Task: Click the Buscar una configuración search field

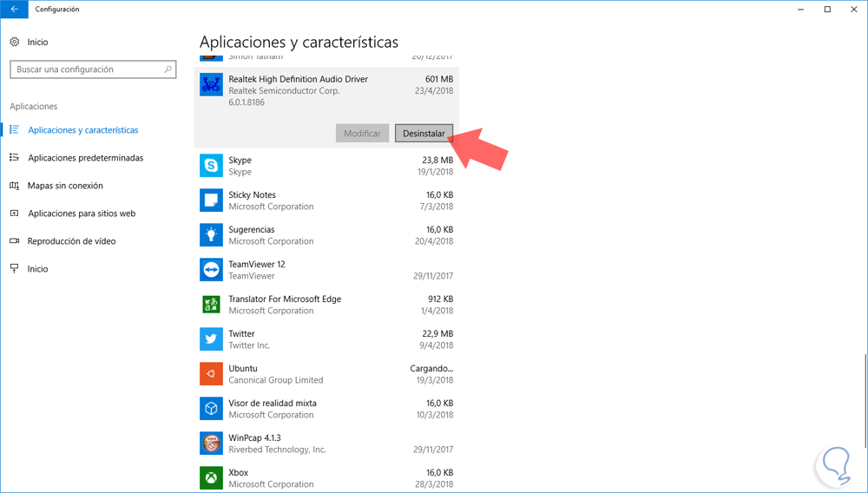Action: click(x=93, y=69)
